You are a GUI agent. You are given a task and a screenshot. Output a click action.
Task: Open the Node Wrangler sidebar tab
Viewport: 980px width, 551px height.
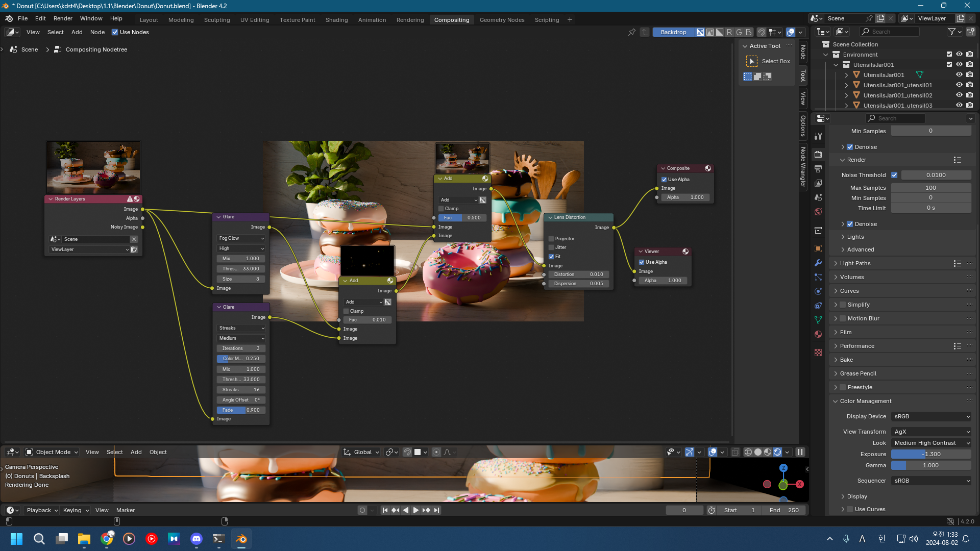(x=803, y=167)
